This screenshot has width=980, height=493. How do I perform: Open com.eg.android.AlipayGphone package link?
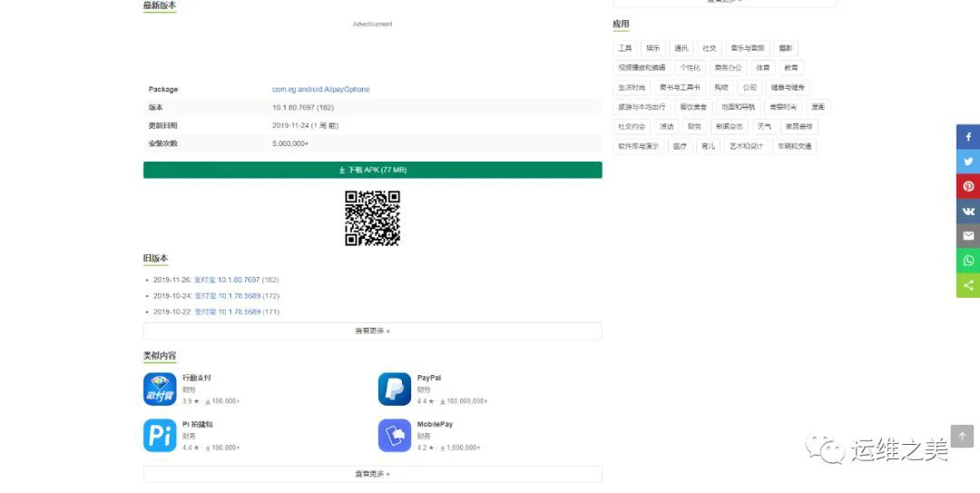(320, 90)
